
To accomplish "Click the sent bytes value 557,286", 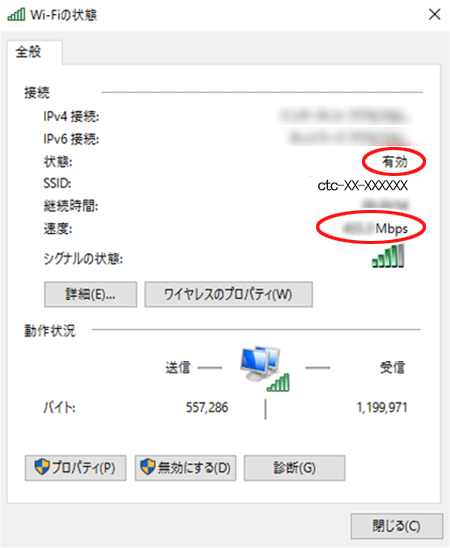I will point(207,408).
